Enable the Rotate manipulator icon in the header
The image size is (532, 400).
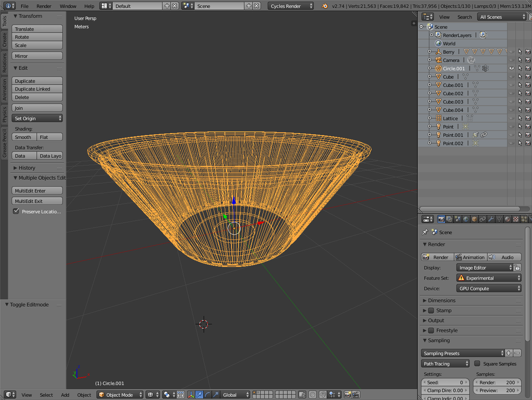(x=208, y=395)
